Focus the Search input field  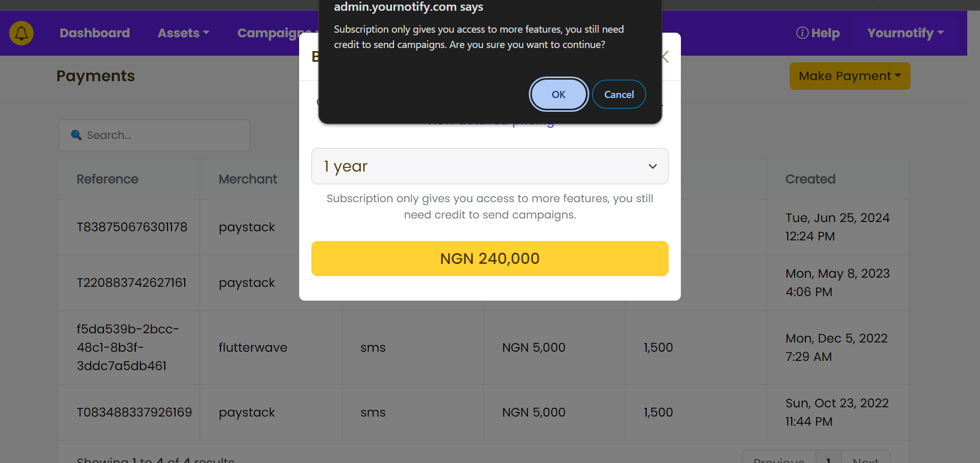point(154,135)
